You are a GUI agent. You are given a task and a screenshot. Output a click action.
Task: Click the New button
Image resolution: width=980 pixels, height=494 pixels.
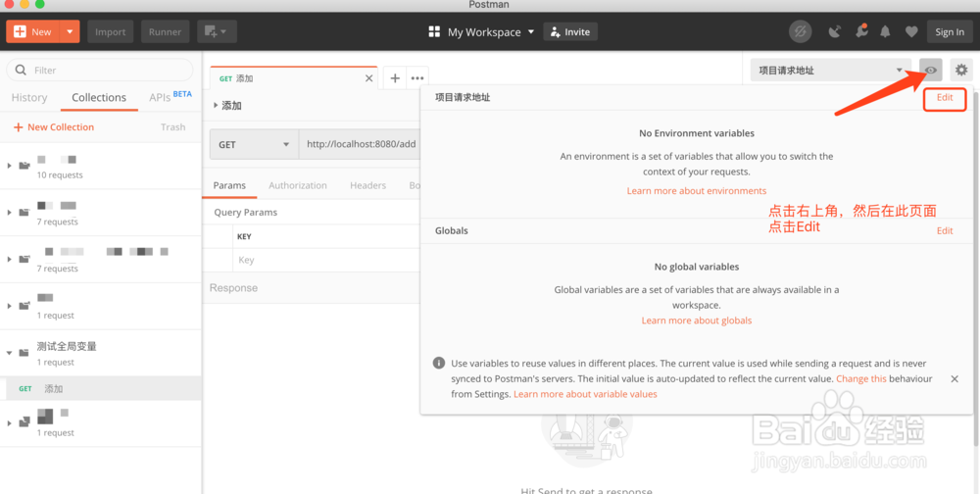(33, 31)
